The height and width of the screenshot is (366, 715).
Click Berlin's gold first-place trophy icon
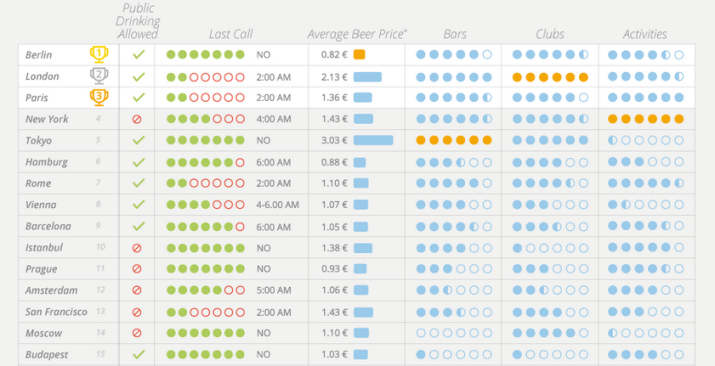pos(99,54)
